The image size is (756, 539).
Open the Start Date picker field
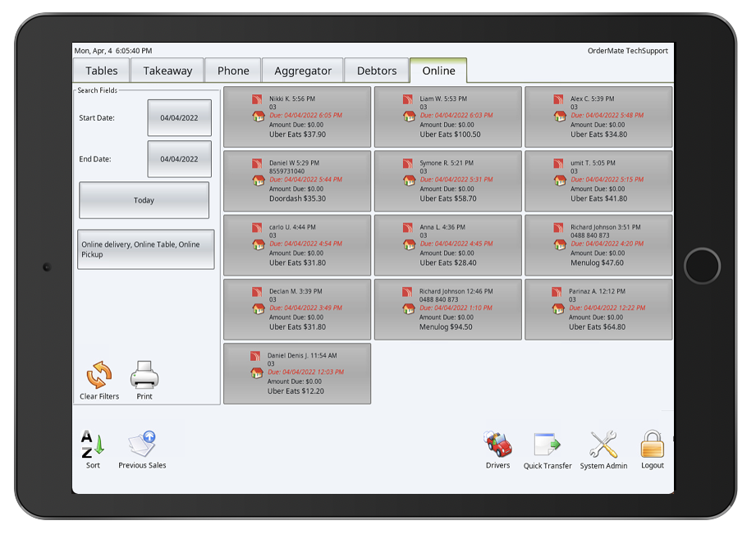(x=179, y=118)
